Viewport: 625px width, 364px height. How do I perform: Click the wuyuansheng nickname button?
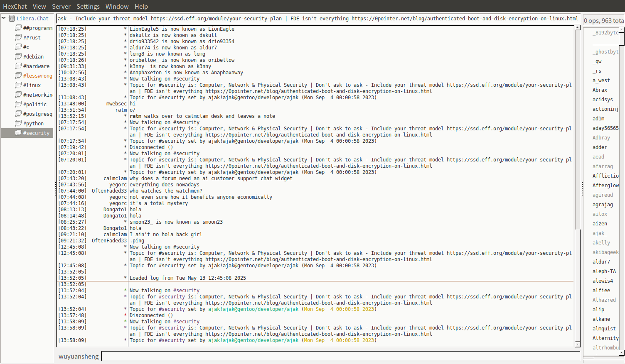pos(79,357)
